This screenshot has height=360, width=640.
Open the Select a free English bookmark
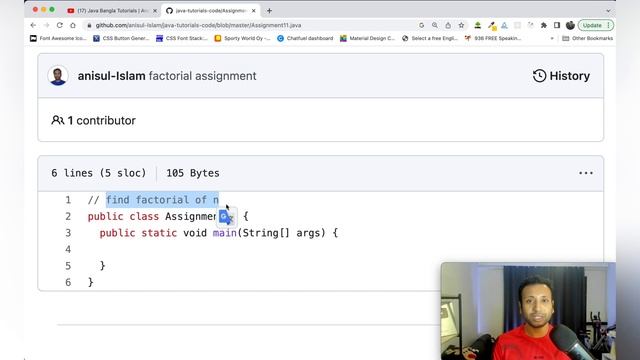[x=430, y=38]
